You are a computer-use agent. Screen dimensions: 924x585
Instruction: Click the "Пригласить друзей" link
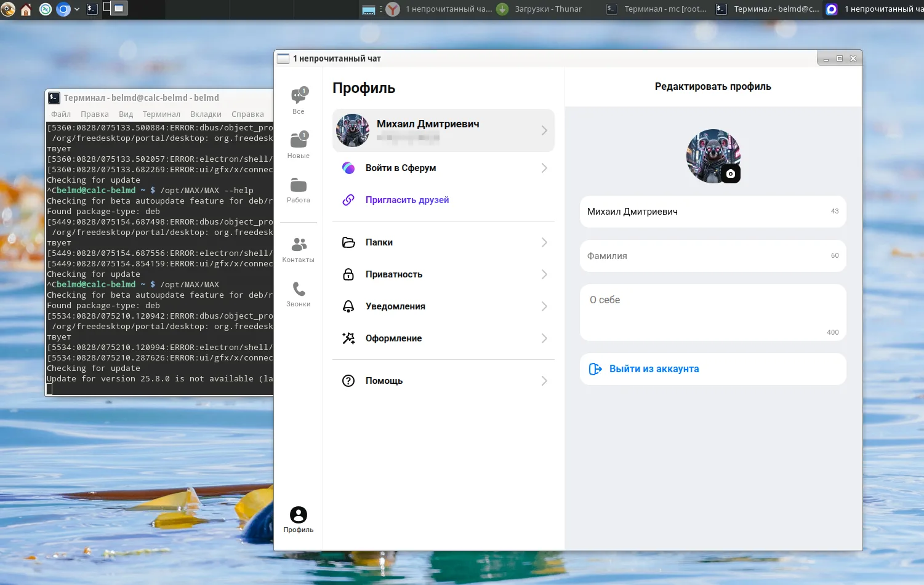coord(407,199)
